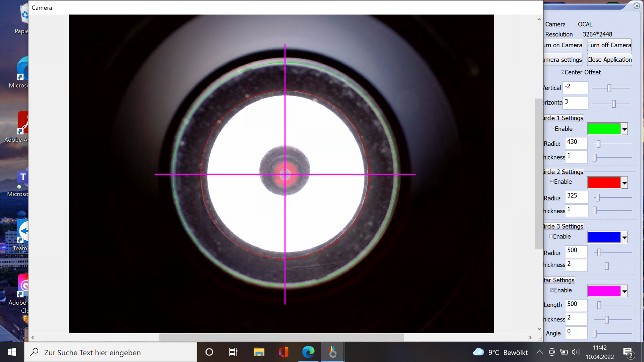Close the settings panel with X icon
Viewport: 644px width, 362px height.
637,6
